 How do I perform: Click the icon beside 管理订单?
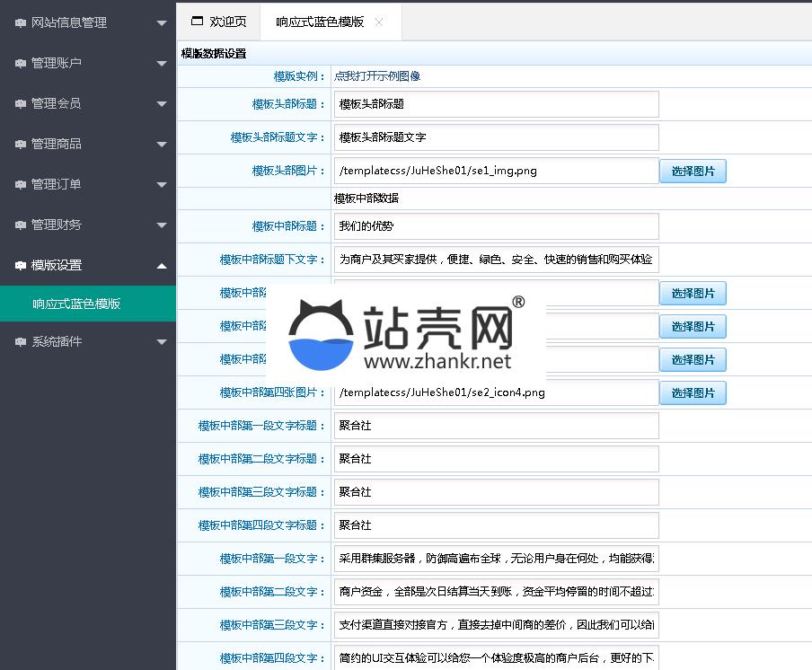20,185
